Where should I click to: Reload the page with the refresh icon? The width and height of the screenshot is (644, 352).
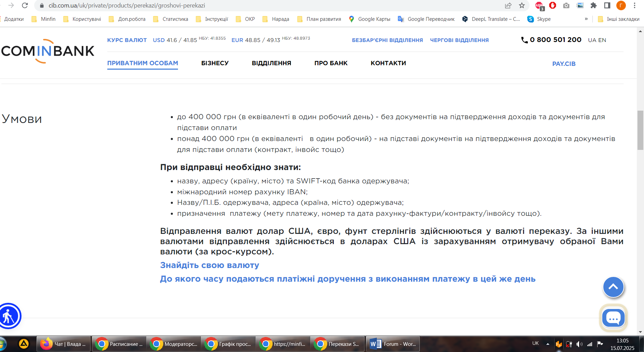pos(25,5)
